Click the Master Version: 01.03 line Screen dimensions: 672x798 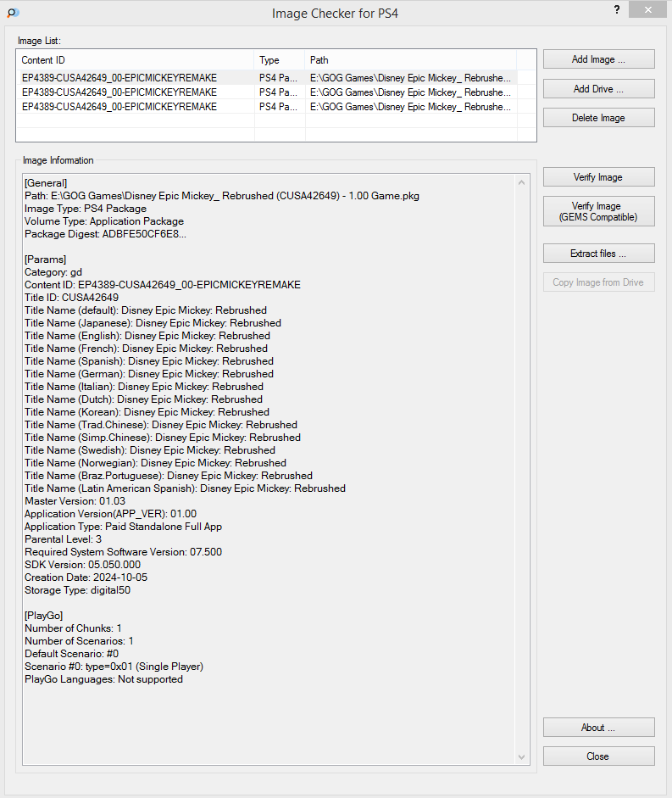(75, 501)
